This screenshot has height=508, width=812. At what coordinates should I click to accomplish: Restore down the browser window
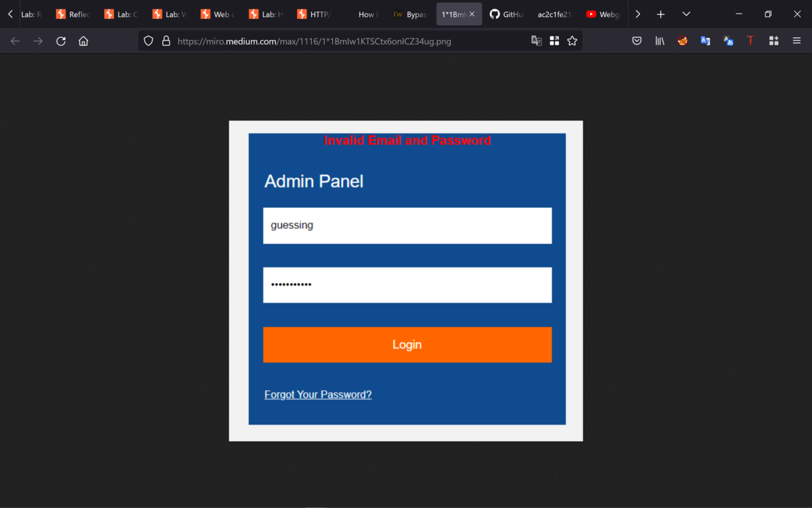point(768,14)
